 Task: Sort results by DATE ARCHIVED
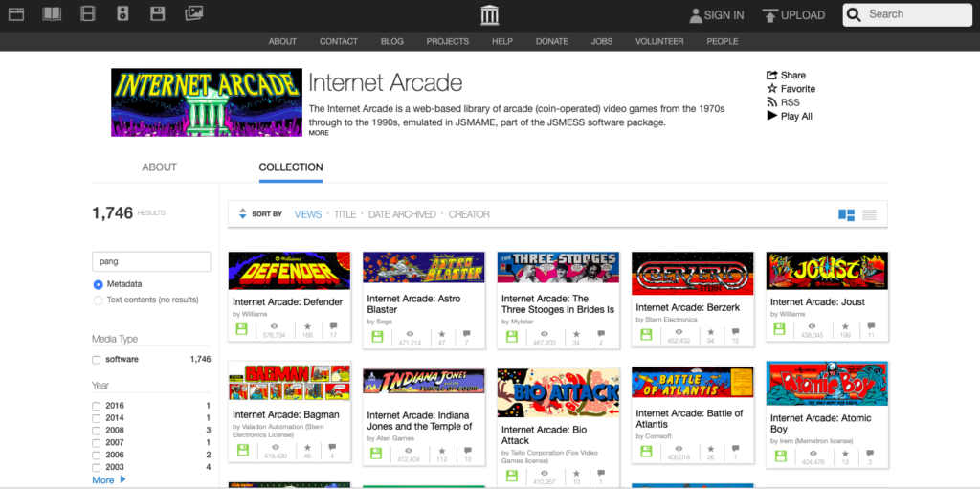pos(402,214)
